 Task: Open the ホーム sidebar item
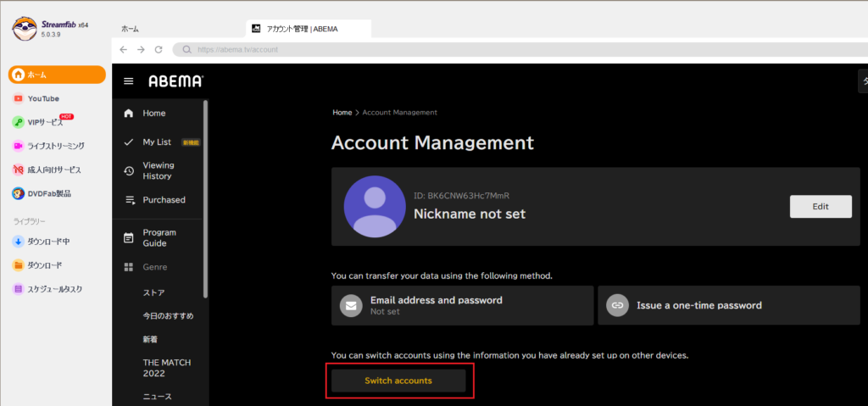[57, 75]
